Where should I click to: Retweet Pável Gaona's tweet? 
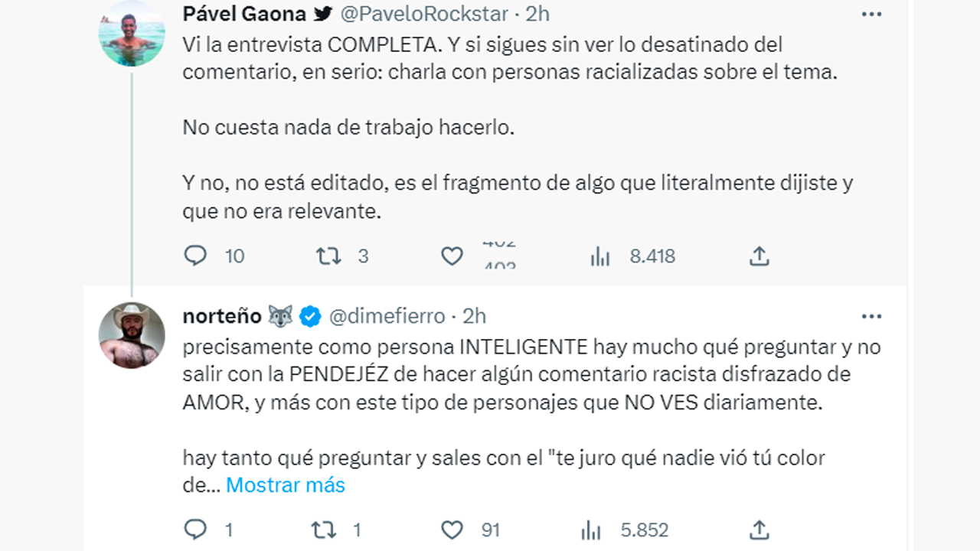pos(329,256)
